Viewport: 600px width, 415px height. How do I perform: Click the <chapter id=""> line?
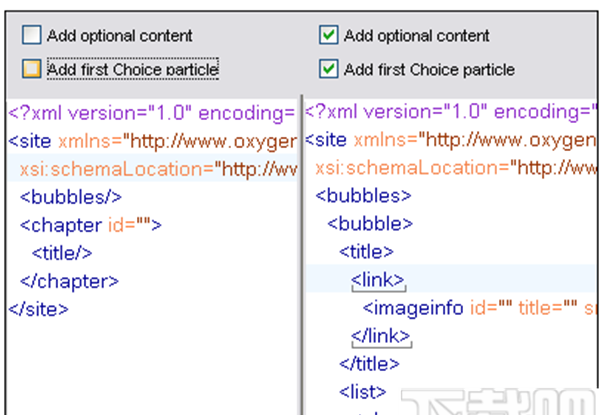(x=91, y=225)
